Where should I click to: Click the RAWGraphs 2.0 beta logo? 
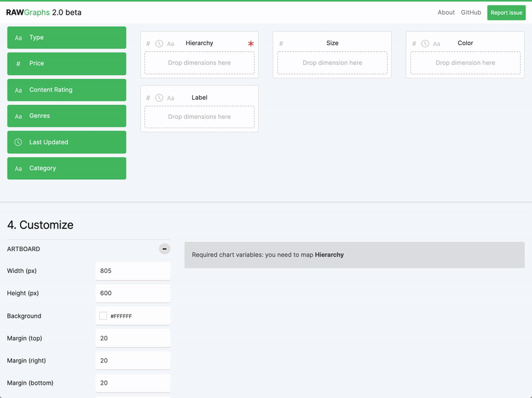[44, 13]
